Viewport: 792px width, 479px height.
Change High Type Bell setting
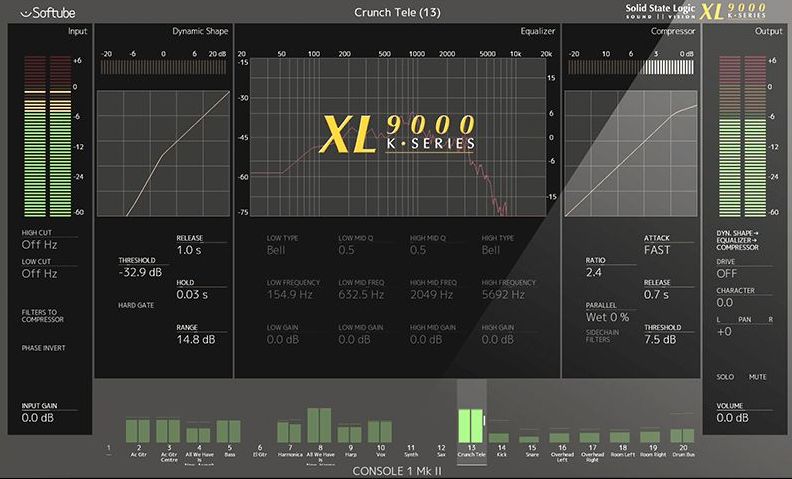click(x=490, y=250)
